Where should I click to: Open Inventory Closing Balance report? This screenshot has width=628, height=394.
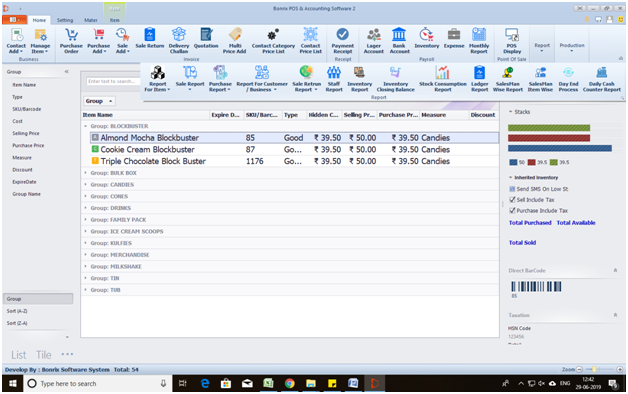[x=395, y=79]
